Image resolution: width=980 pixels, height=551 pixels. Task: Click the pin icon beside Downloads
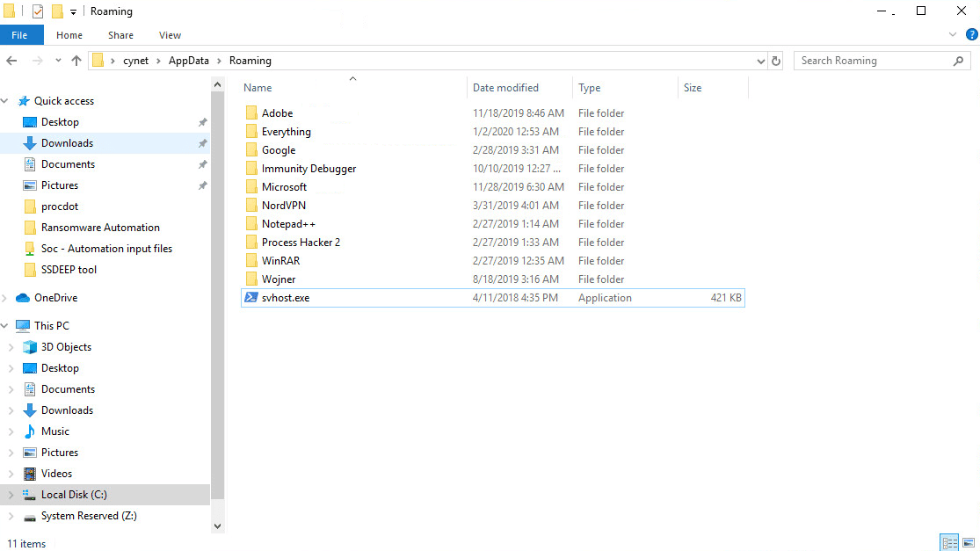coord(202,144)
